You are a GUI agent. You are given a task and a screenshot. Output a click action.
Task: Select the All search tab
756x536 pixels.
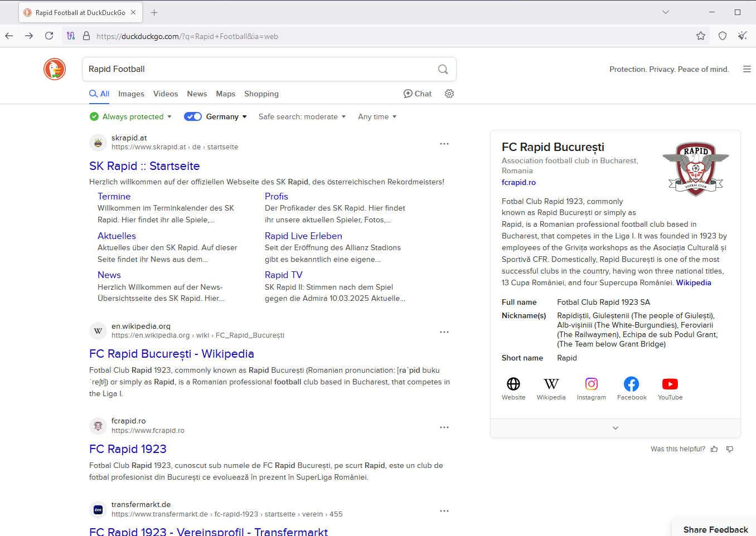point(99,94)
